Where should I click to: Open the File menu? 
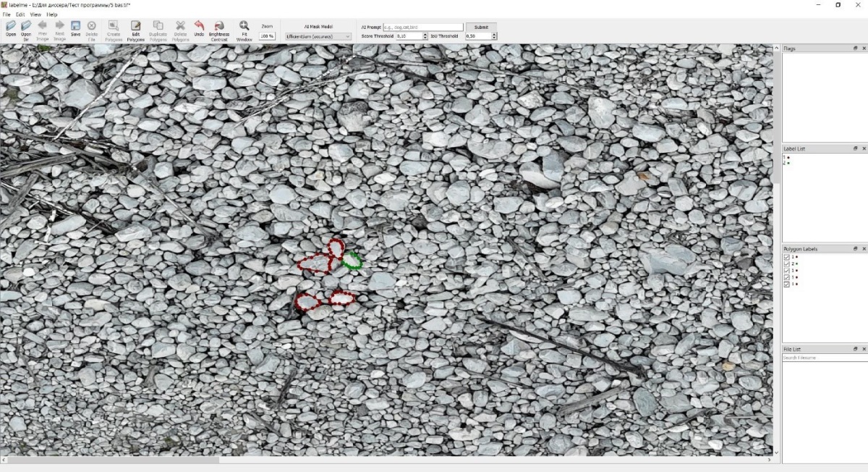(7, 14)
